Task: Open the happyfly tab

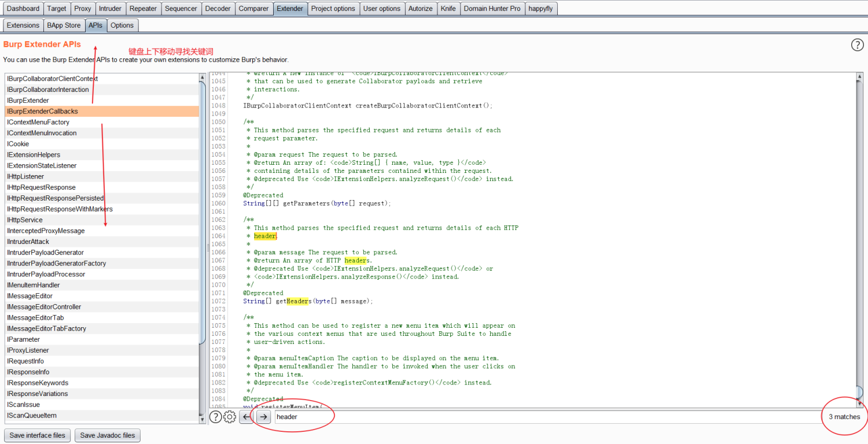Action: pyautogui.click(x=540, y=9)
